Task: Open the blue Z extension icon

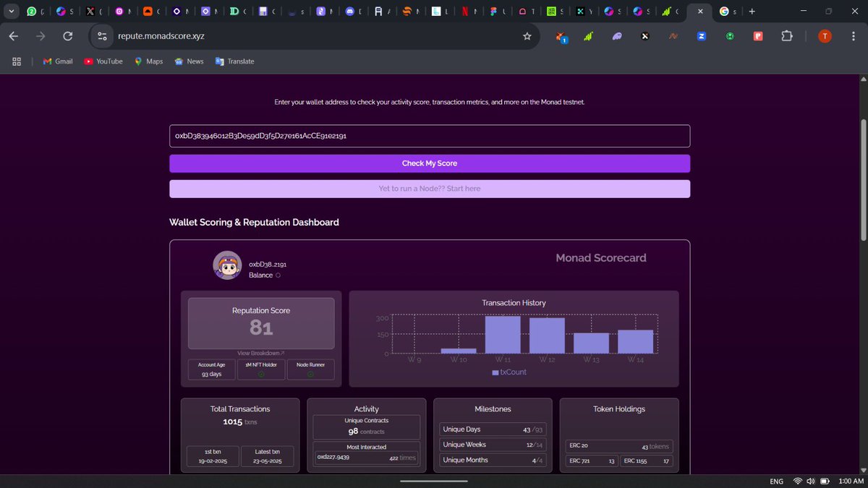Action: (x=702, y=36)
